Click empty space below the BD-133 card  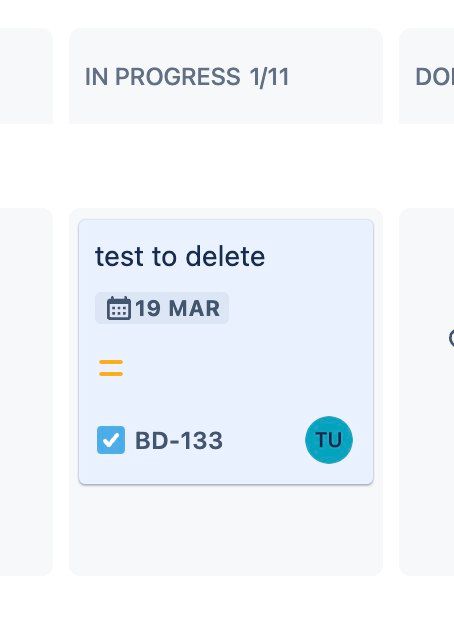[x=226, y=529]
